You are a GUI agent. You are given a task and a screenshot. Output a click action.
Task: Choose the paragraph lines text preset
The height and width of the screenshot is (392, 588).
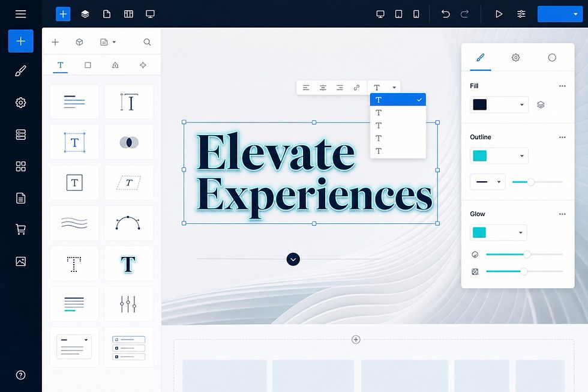pos(74,101)
